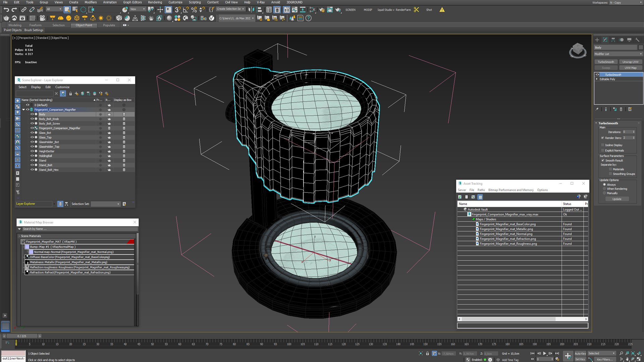This screenshot has width=644, height=362.
Task: Toggle the Render Iters checkbox
Action: click(603, 138)
